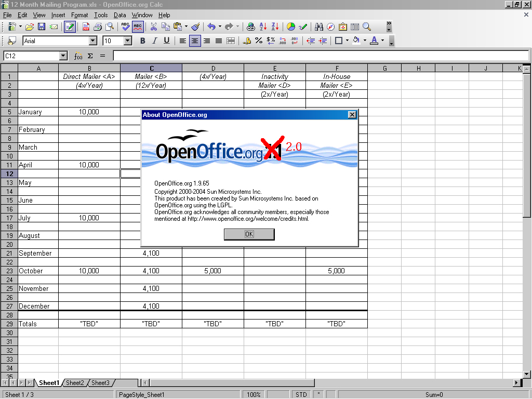The image size is (532, 399).
Task: Toggle AutoSpellcheck on or off
Action: (138, 26)
